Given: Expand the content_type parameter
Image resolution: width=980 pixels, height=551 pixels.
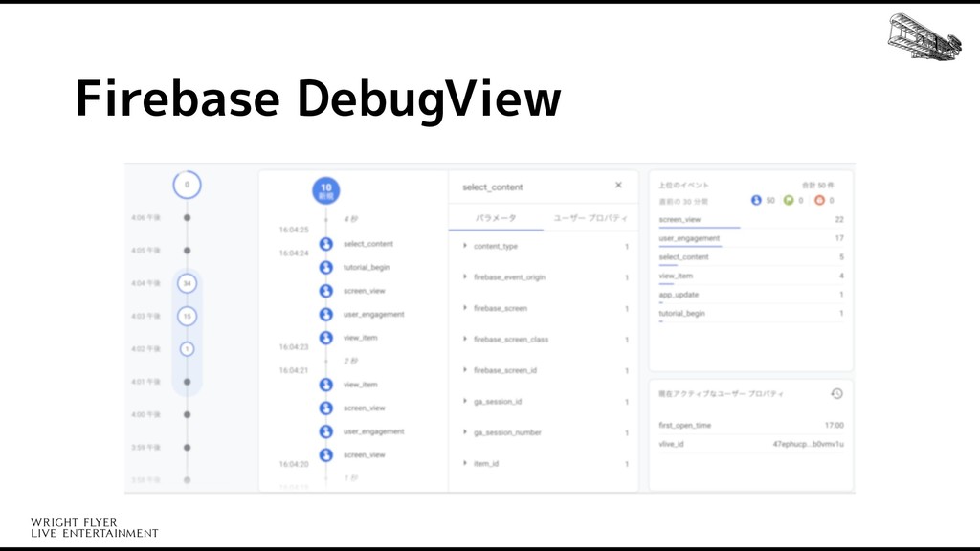Looking at the screenshot, I should 465,246.
